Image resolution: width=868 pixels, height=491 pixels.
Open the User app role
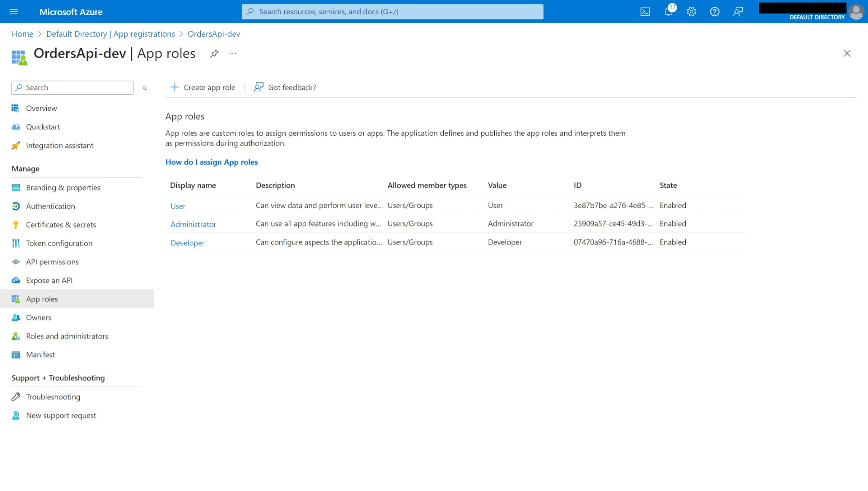(x=178, y=206)
